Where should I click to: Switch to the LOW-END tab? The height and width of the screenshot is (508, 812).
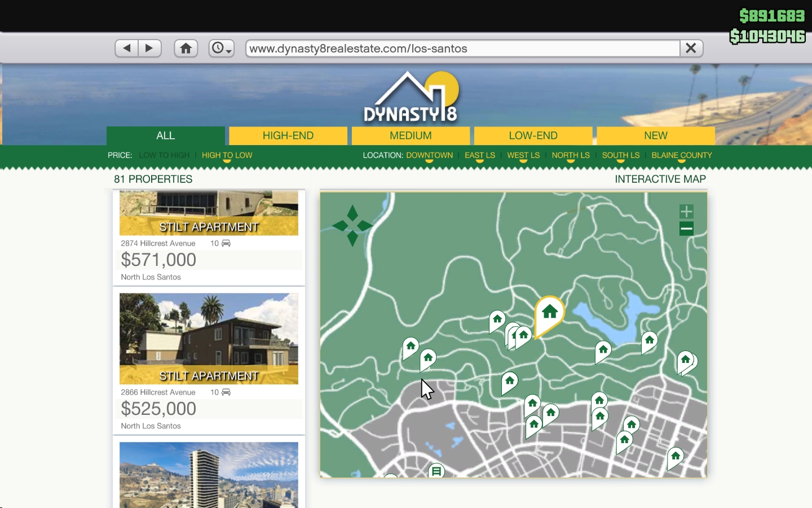tap(533, 135)
